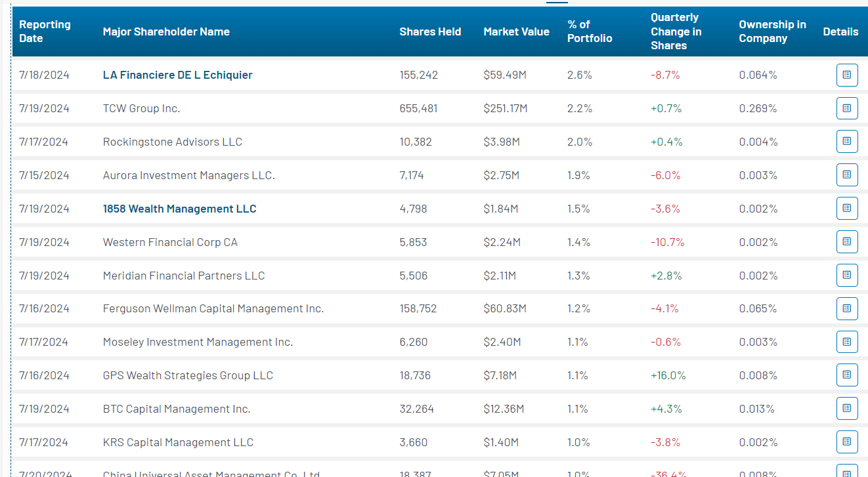Viewport: 868px width, 477px height.
Task: Open details icon for TCW Group Inc.
Action: click(x=847, y=108)
